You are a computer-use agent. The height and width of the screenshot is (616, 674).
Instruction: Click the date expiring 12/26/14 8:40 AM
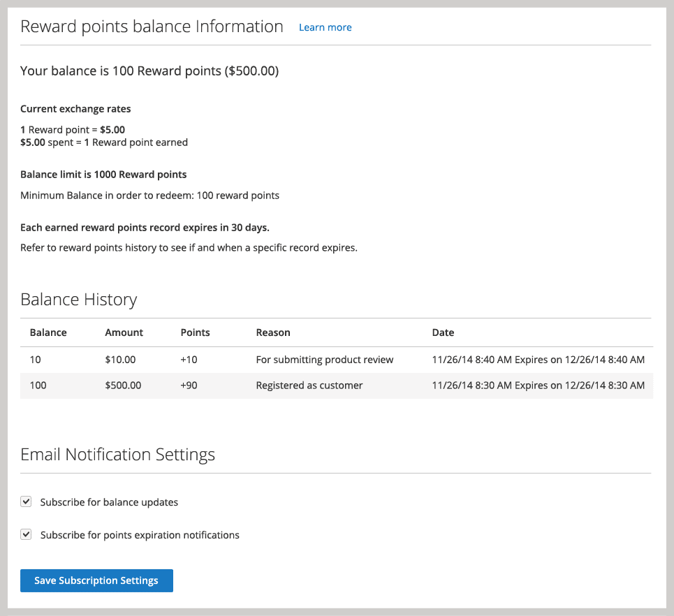pos(538,360)
